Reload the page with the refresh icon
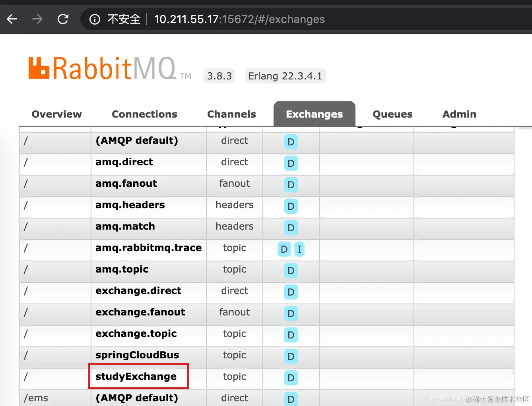 tap(63, 19)
